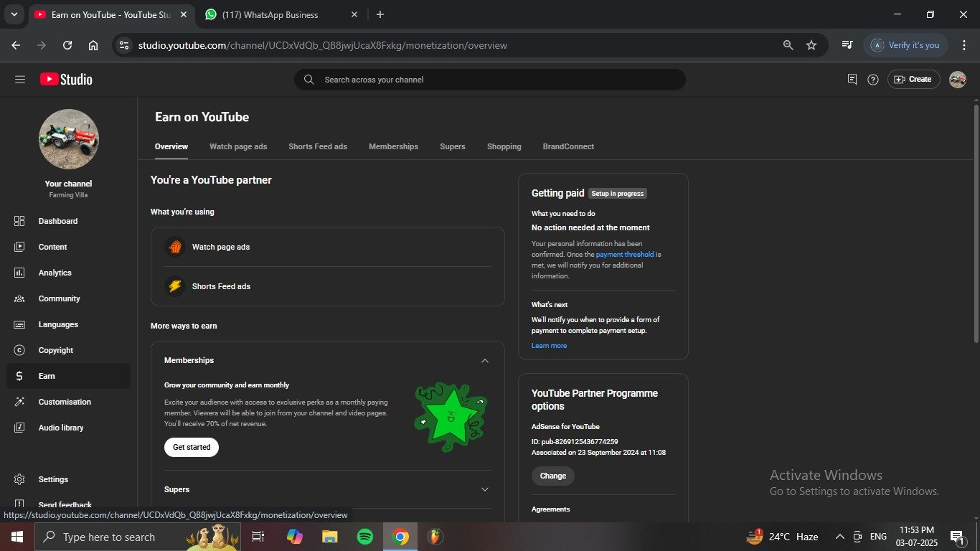Click the Watch page ads orange icon
The width and height of the screenshot is (980, 551).
coord(175,247)
